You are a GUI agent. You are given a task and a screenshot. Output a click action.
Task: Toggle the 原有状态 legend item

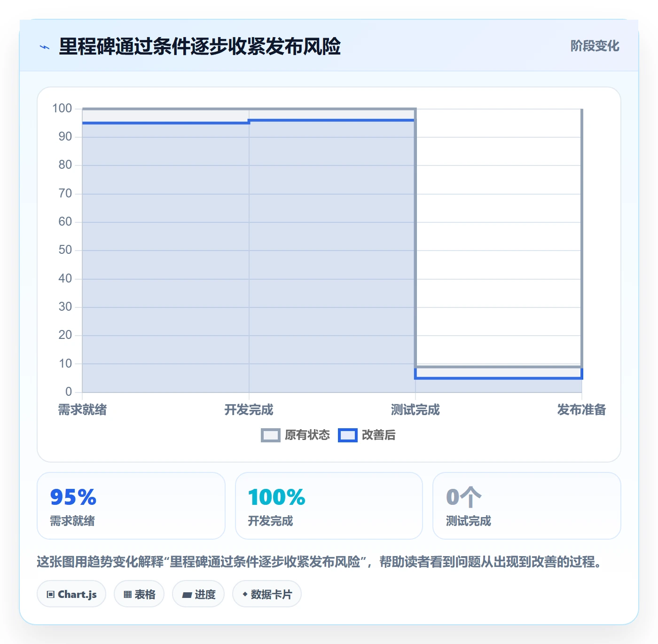tap(296, 435)
